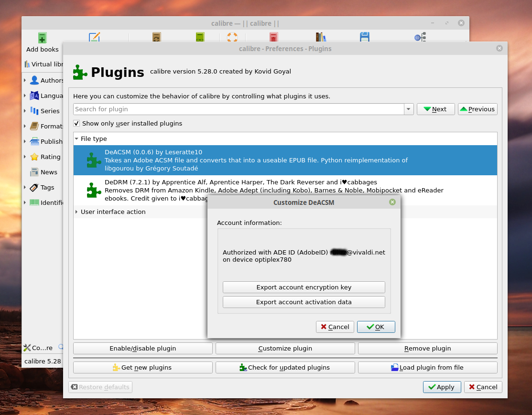Image resolution: width=532 pixels, height=415 pixels.
Task: Click the red Remove books toolbar icon
Action: [x=273, y=37]
